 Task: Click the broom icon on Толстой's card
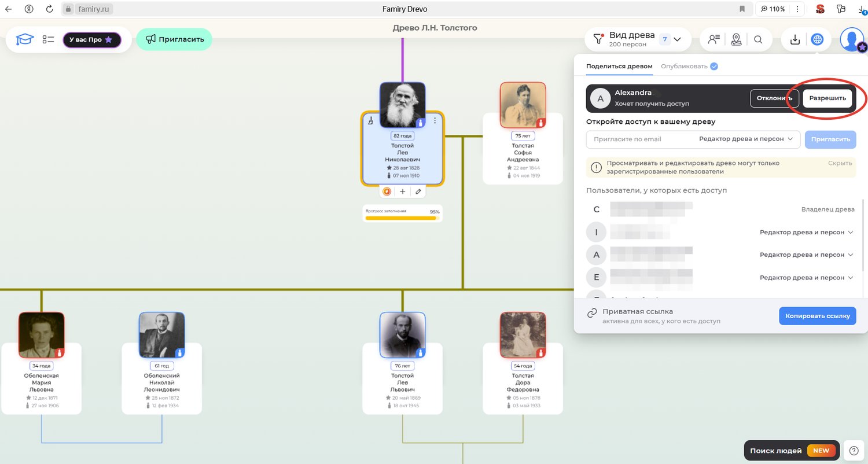pyautogui.click(x=370, y=121)
